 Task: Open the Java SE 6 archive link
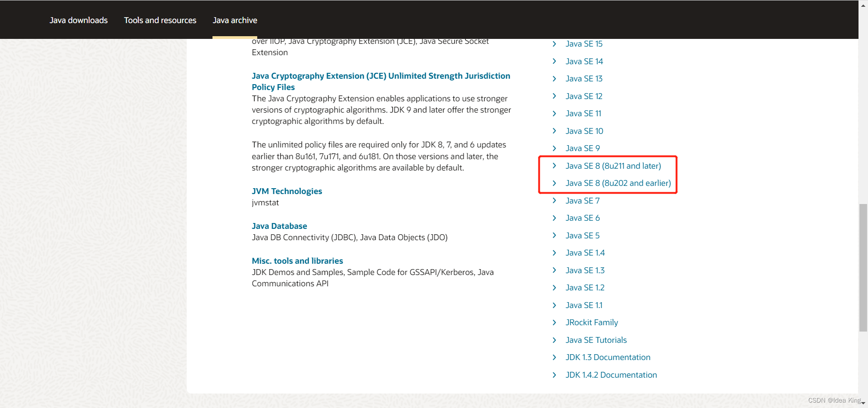(x=582, y=218)
